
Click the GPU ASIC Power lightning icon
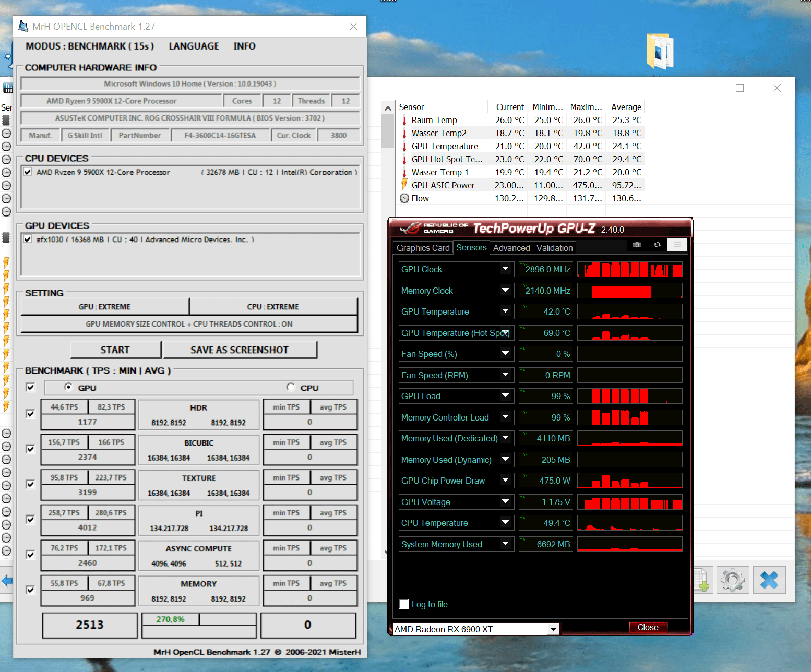[404, 185]
